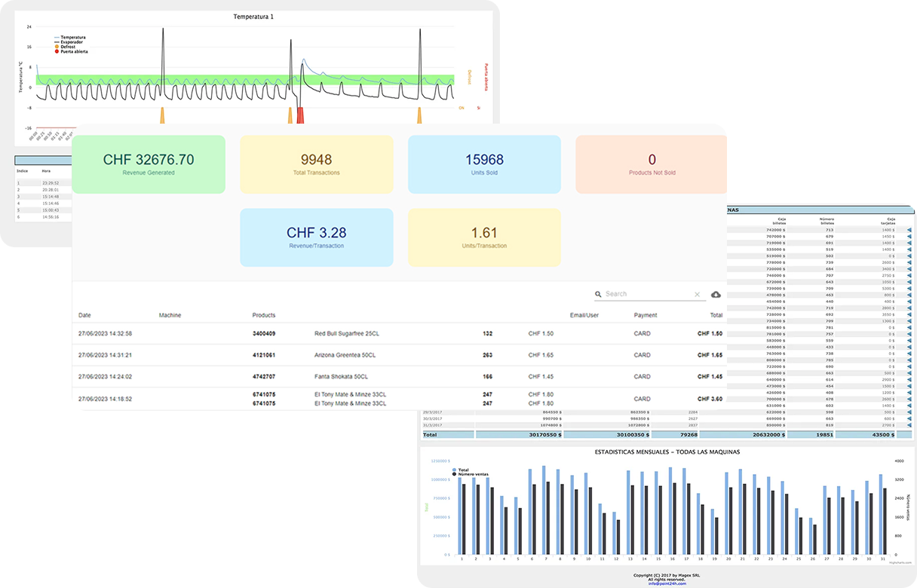
Task: Clear the search field with the X icon
Action: [697, 294]
